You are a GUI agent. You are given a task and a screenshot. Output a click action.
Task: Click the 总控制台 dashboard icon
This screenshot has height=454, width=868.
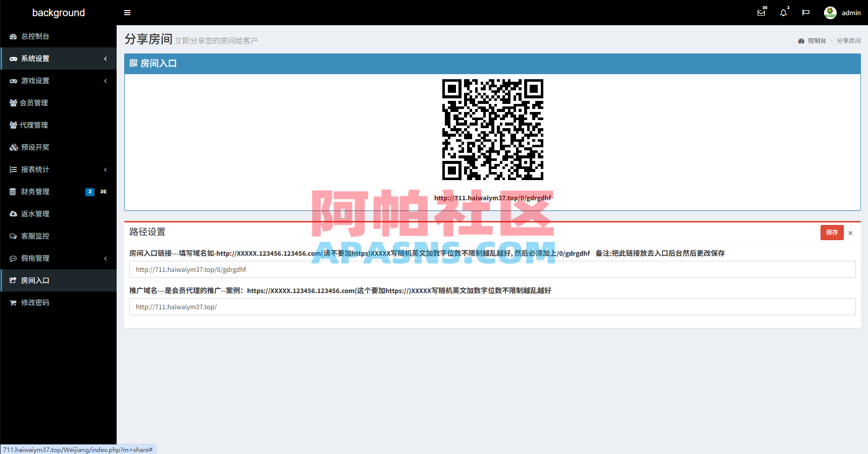[13, 36]
